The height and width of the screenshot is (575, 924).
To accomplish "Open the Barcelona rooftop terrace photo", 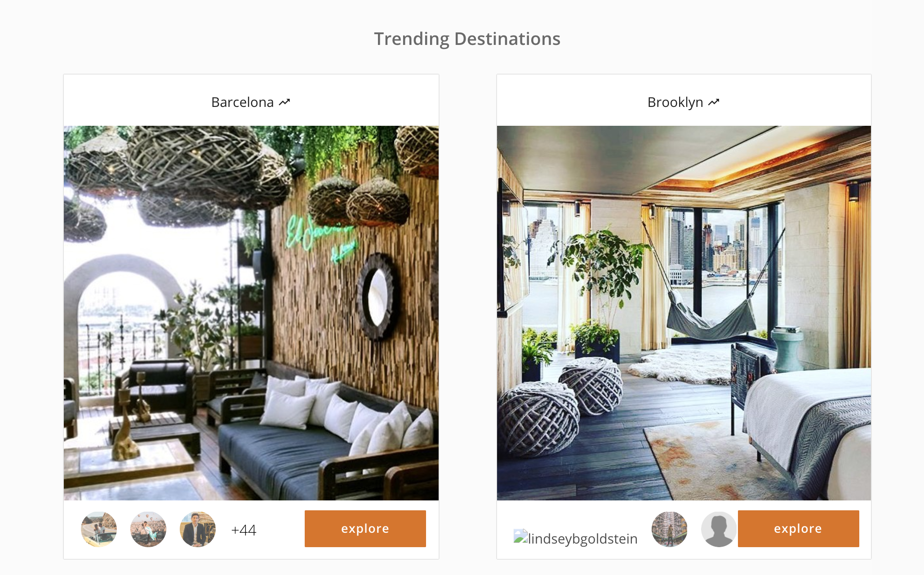I will pos(251,313).
